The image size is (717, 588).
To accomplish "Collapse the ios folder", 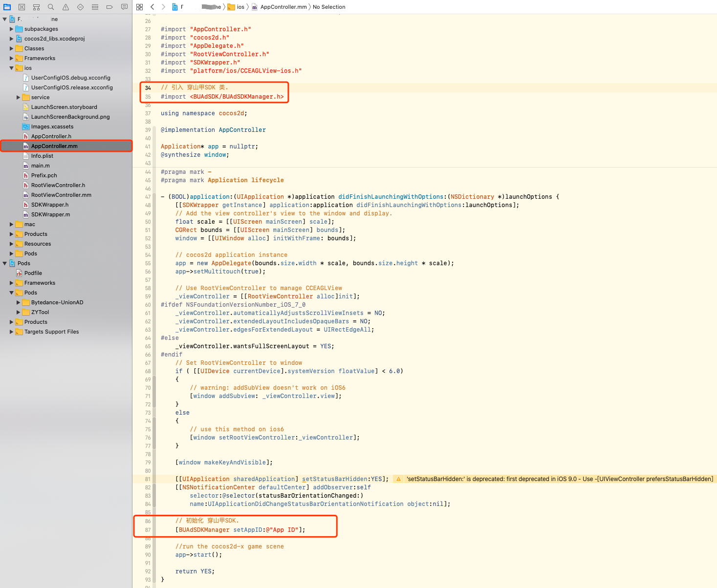I will (x=11, y=68).
